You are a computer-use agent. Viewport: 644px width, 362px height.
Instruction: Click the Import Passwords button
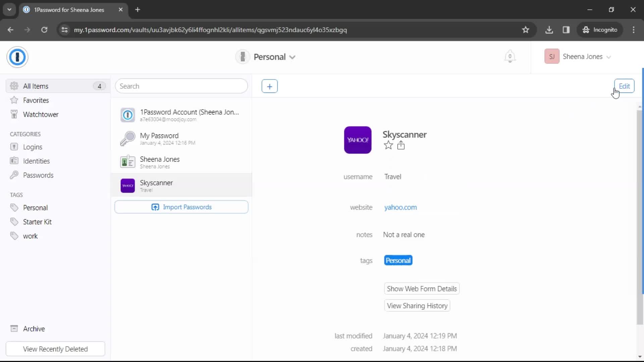[181, 206]
